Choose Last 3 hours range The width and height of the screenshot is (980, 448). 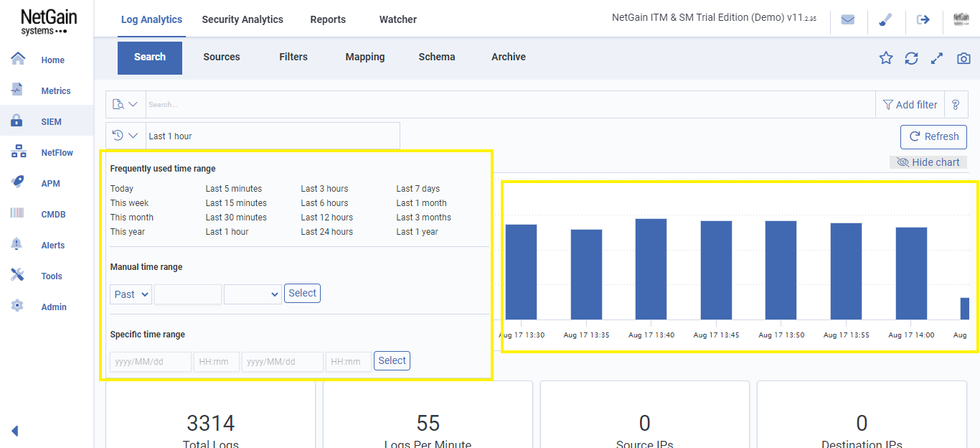click(324, 189)
